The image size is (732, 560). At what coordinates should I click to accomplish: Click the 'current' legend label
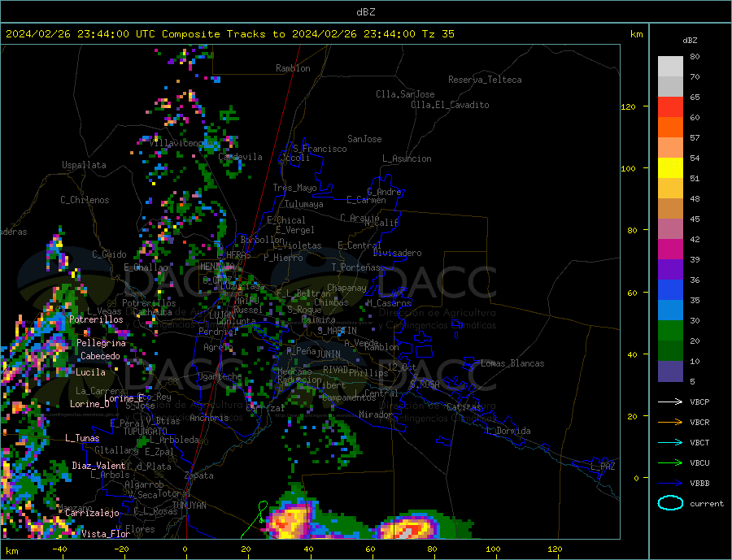click(x=707, y=504)
